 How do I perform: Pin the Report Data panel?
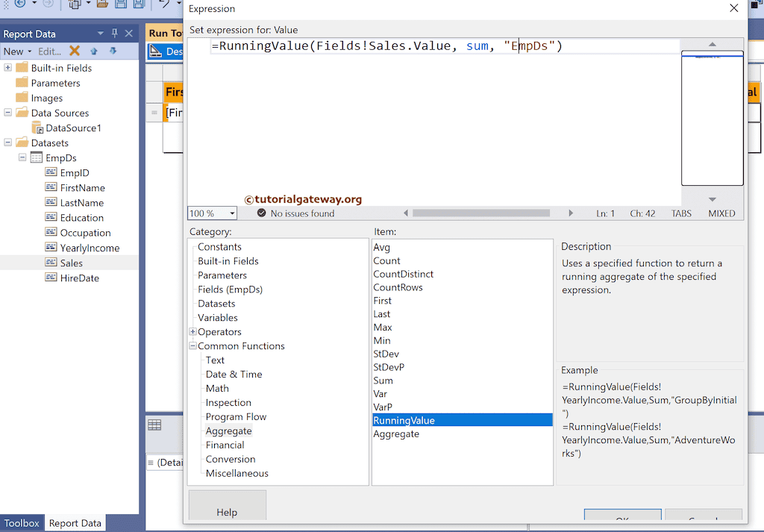click(x=114, y=34)
